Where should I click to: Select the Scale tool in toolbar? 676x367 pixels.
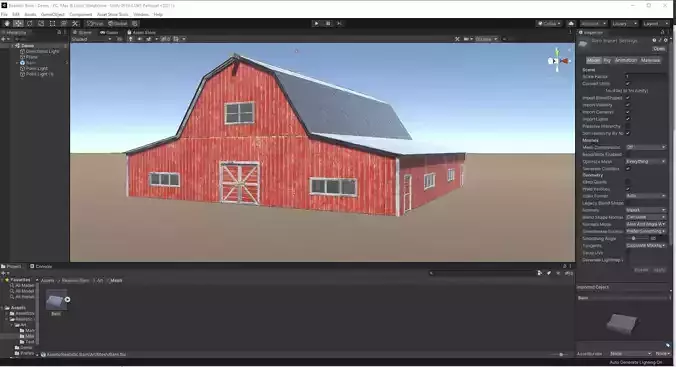(x=41, y=23)
